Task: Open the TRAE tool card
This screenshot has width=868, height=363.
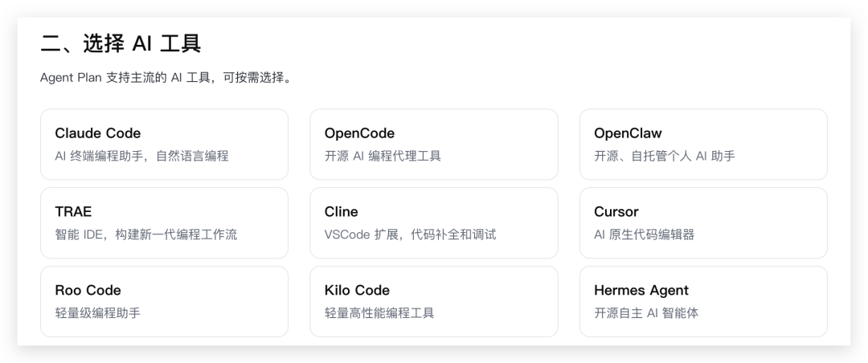Action: (x=165, y=223)
